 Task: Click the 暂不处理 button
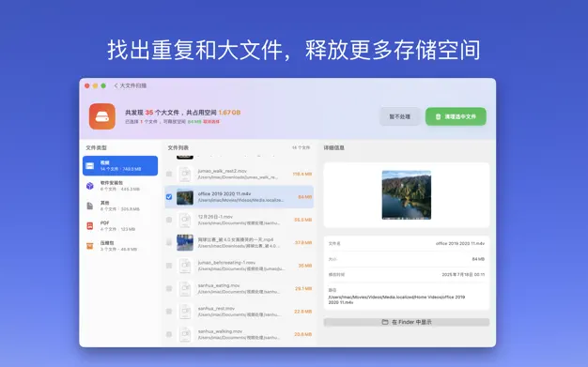pyautogui.click(x=400, y=116)
